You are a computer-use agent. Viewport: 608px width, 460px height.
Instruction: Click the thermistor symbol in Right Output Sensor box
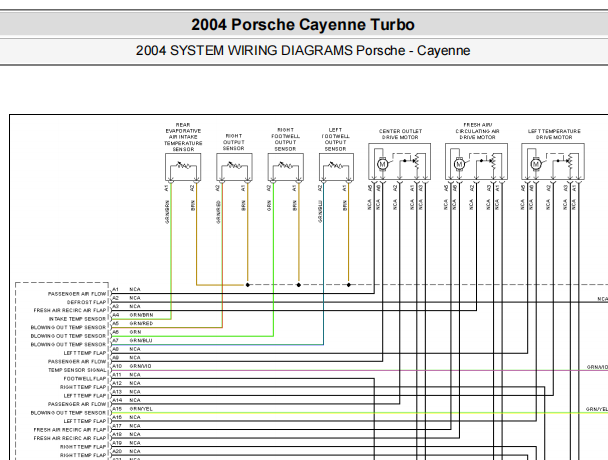(x=234, y=166)
